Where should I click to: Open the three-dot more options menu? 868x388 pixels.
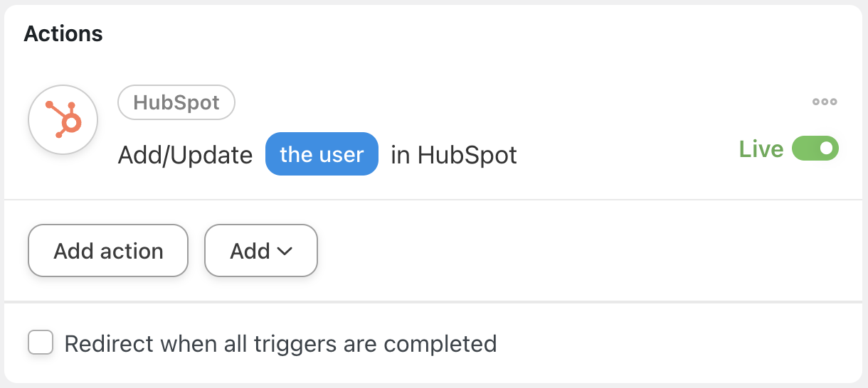pos(825,102)
